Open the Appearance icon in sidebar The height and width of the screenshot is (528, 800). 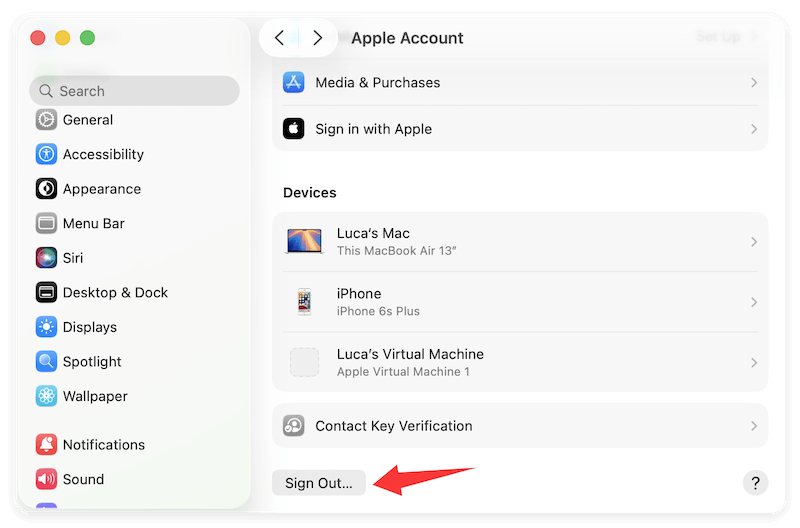pos(46,189)
